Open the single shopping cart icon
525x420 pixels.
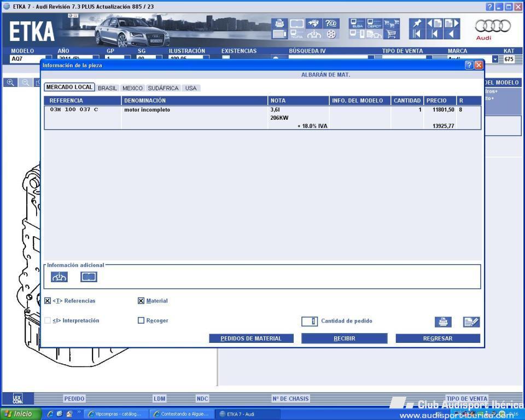[392, 34]
